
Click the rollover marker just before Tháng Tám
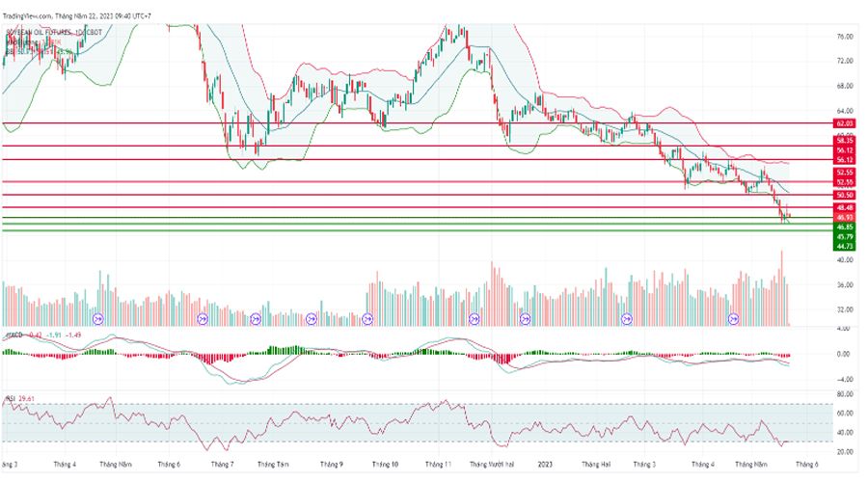(x=257, y=317)
